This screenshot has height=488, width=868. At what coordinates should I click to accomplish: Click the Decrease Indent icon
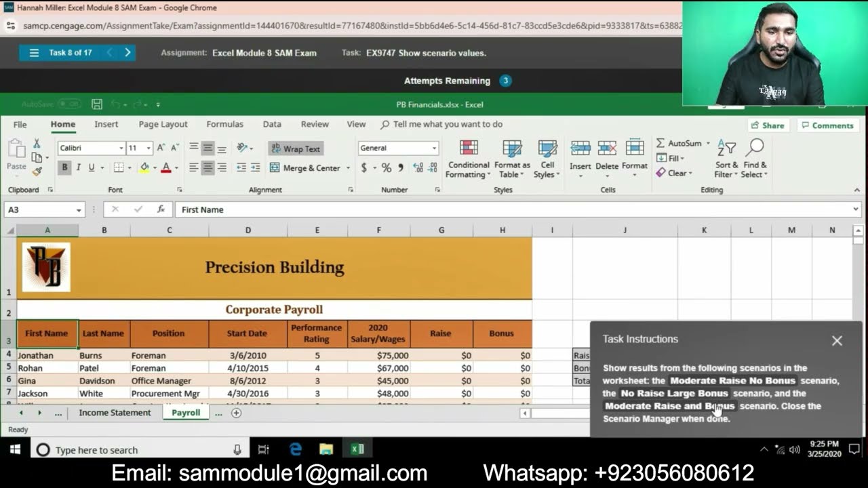[241, 167]
